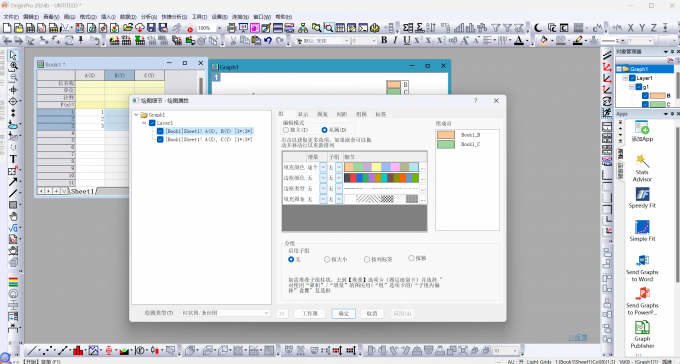Viewport: 680px width, 364px height.
Task: Open the 绘图类型 plot type dropdown
Action: (x=226, y=313)
